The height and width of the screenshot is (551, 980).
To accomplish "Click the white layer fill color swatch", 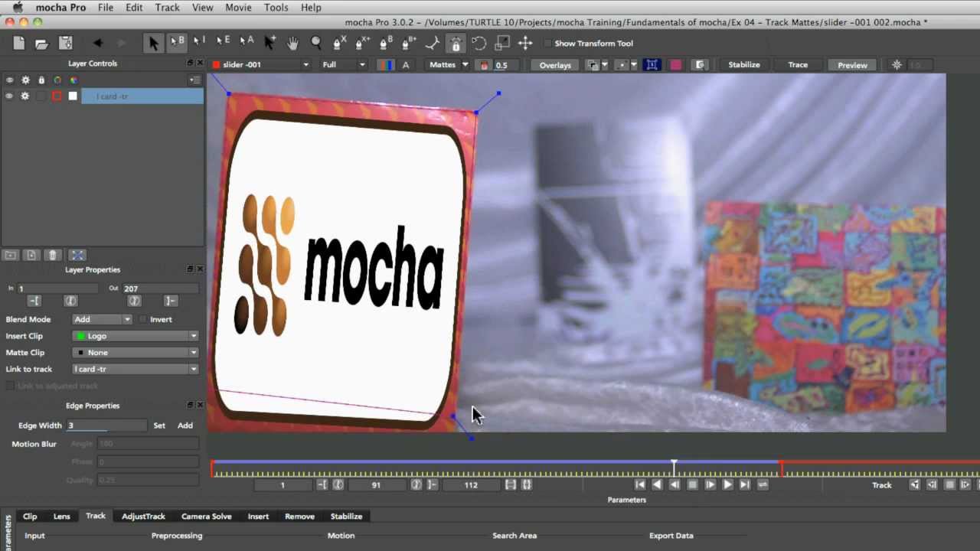I will (73, 96).
